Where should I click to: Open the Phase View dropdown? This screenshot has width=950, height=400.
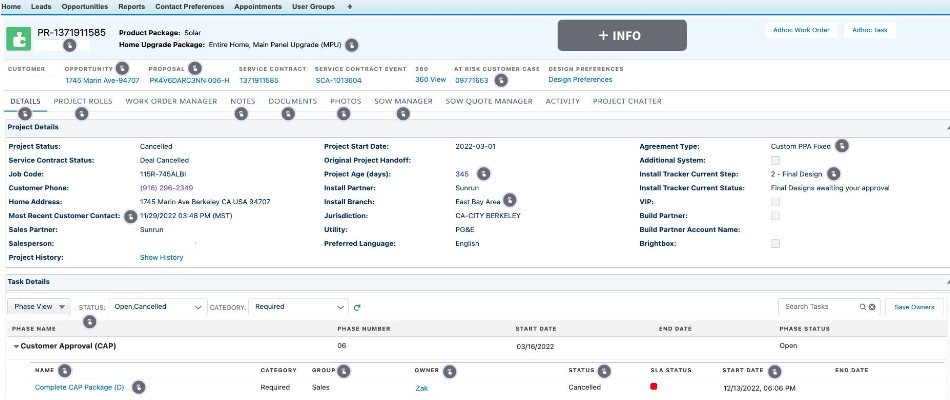click(x=39, y=307)
